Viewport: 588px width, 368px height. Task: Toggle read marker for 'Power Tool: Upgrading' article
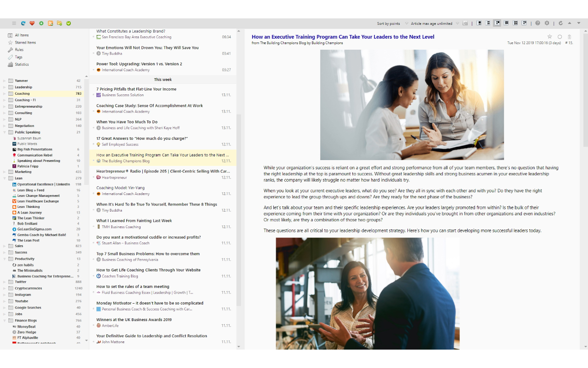click(93, 70)
